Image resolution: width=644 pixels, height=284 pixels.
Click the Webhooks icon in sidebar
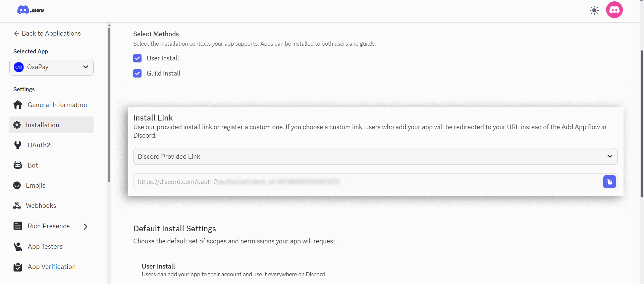click(x=17, y=205)
